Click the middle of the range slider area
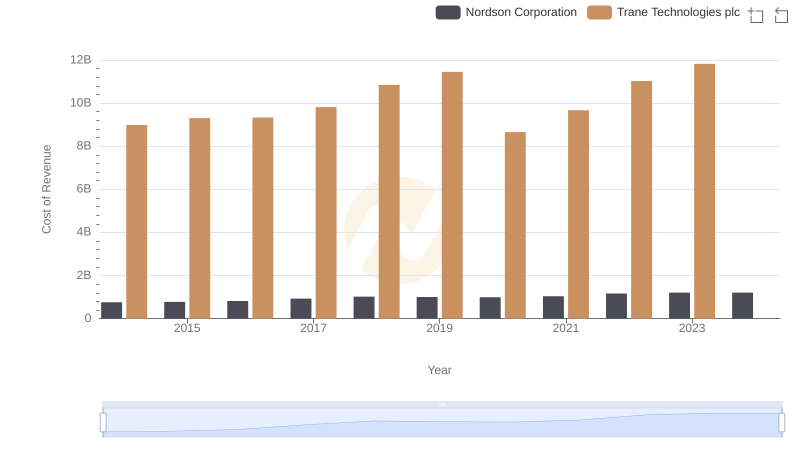The image size is (800, 461). [x=442, y=423]
